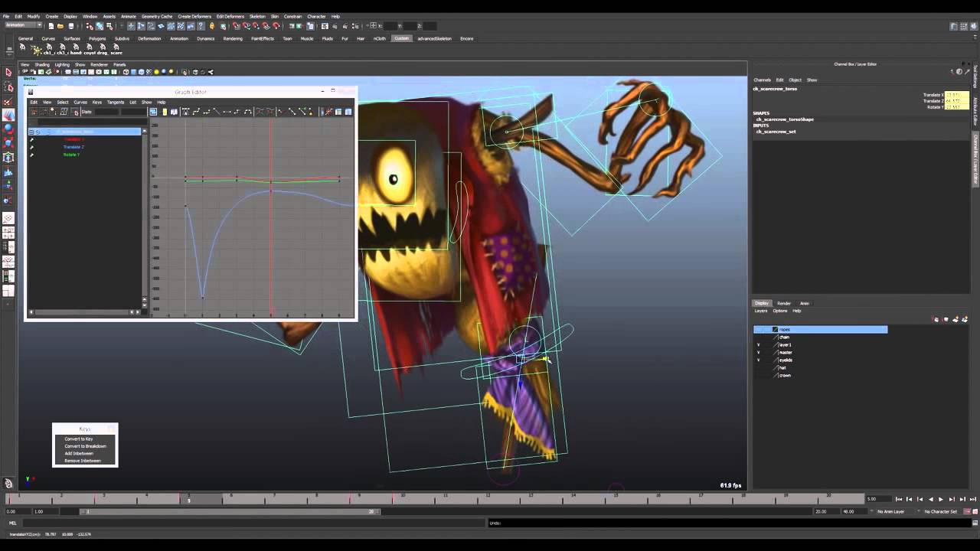Activate the Lasso select tool
This screenshot has width=980, height=551.
8,87
